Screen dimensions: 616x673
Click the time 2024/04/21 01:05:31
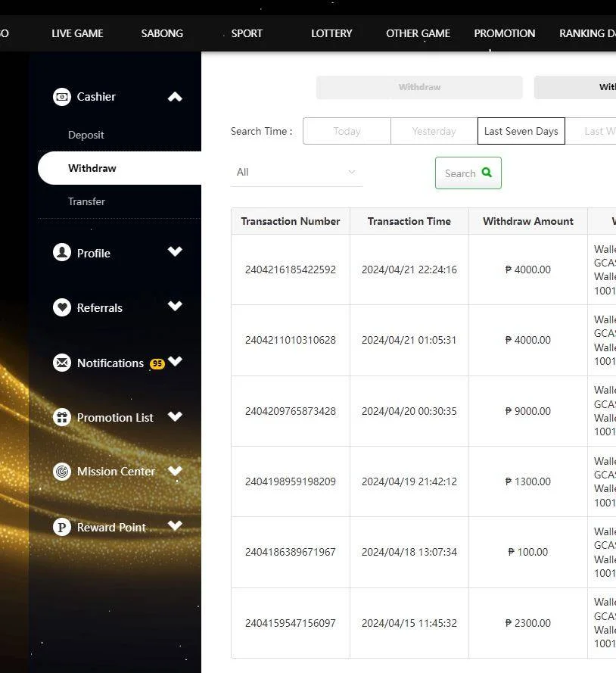pyautogui.click(x=409, y=340)
